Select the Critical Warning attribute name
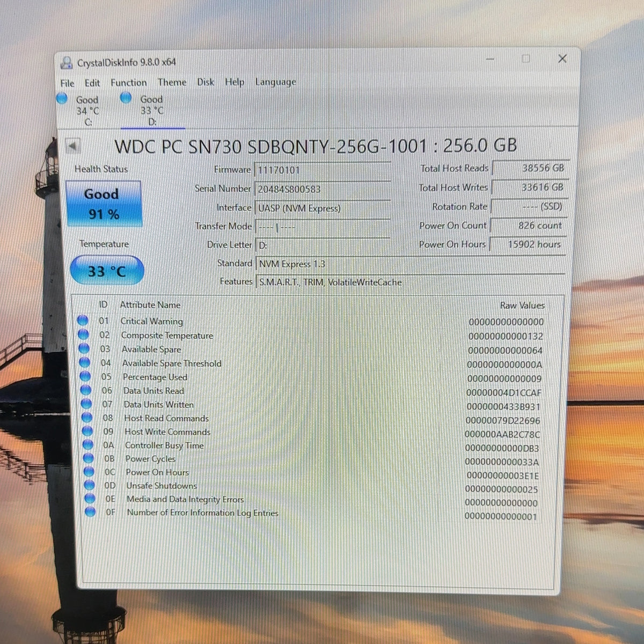 [x=151, y=321]
